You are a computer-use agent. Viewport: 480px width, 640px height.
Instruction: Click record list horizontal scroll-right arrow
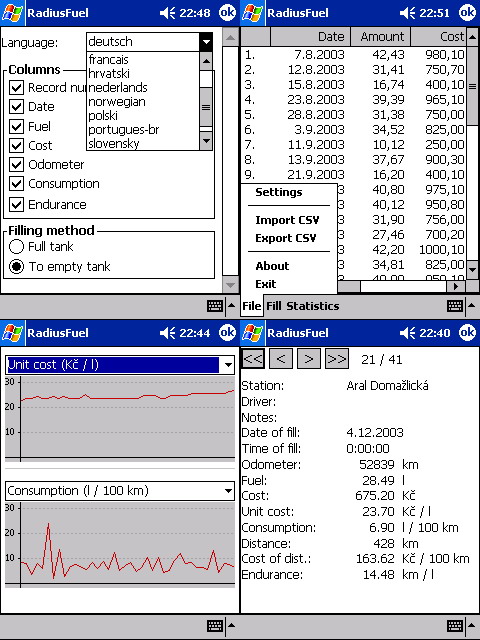456,287
